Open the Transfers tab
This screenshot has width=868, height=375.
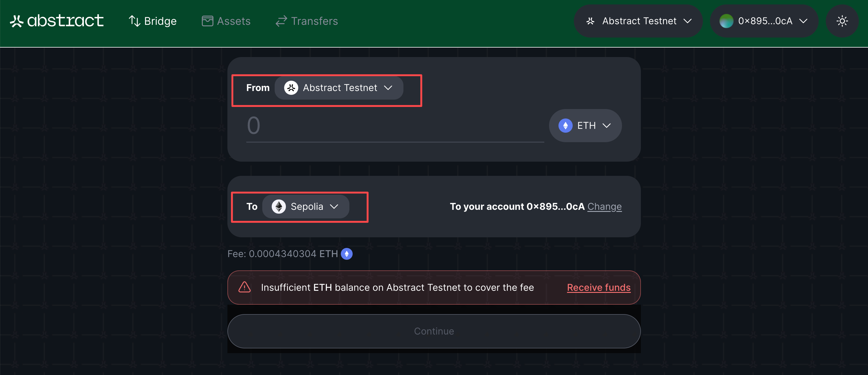pyautogui.click(x=307, y=21)
